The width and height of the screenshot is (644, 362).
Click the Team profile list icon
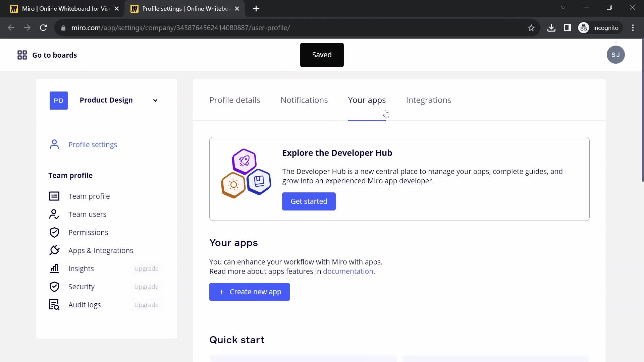point(54,196)
